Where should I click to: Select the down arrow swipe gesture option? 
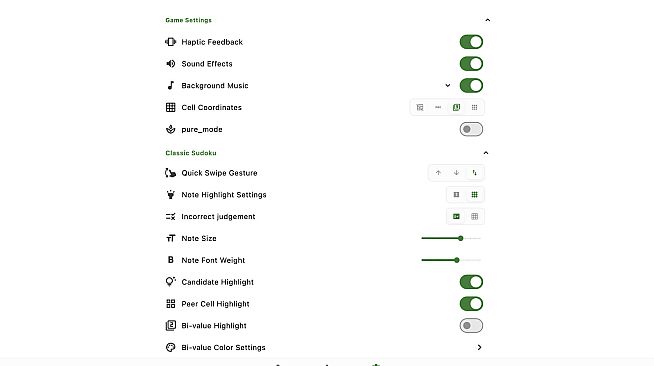click(456, 173)
